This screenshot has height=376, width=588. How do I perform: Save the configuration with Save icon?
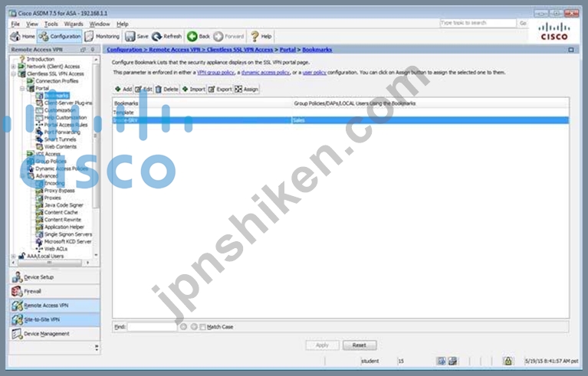pyautogui.click(x=136, y=36)
